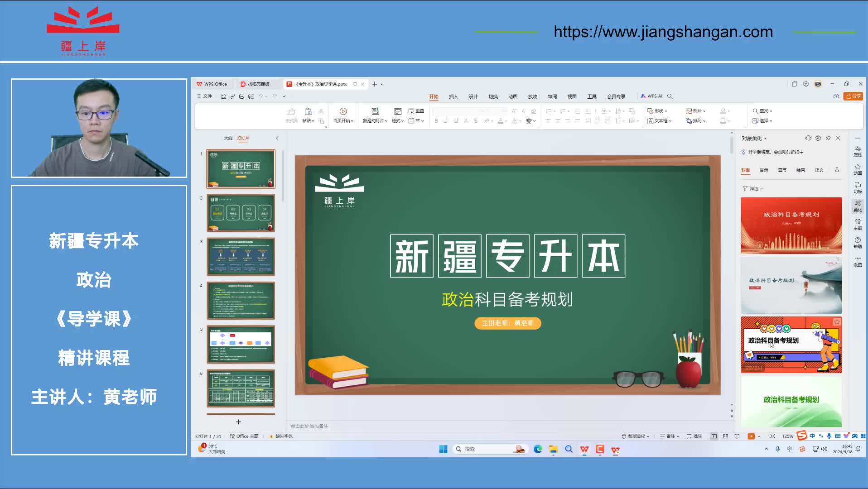Click the ribbon search magnifier icon
The width and height of the screenshot is (868, 489).
click(670, 96)
